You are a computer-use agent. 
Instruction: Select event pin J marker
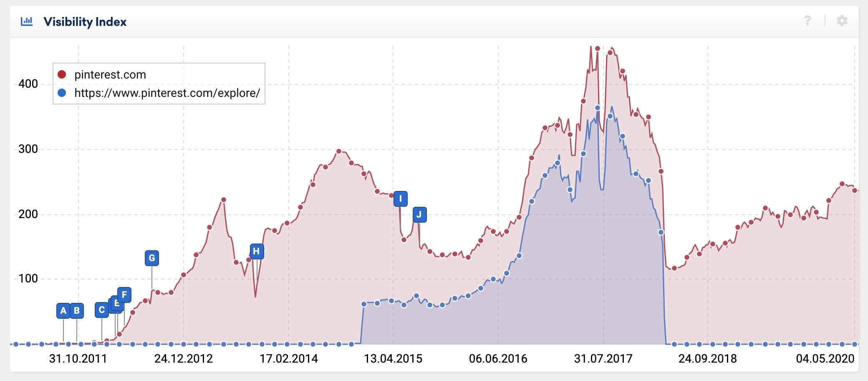click(419, 215)
